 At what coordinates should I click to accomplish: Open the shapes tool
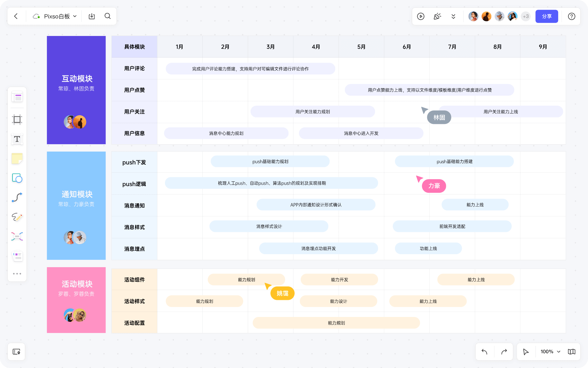(x=17, y=178)
